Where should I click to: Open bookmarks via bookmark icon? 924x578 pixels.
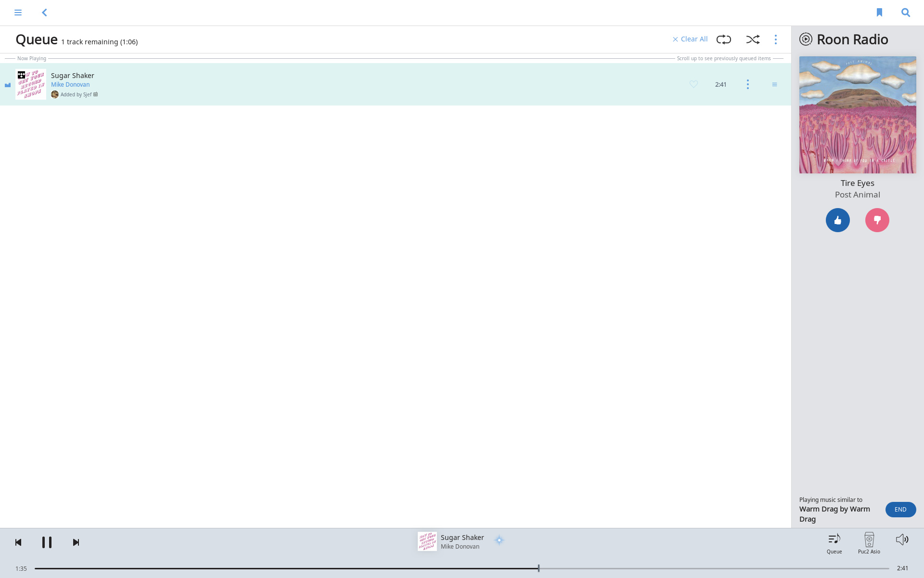[x=879, y=13]
